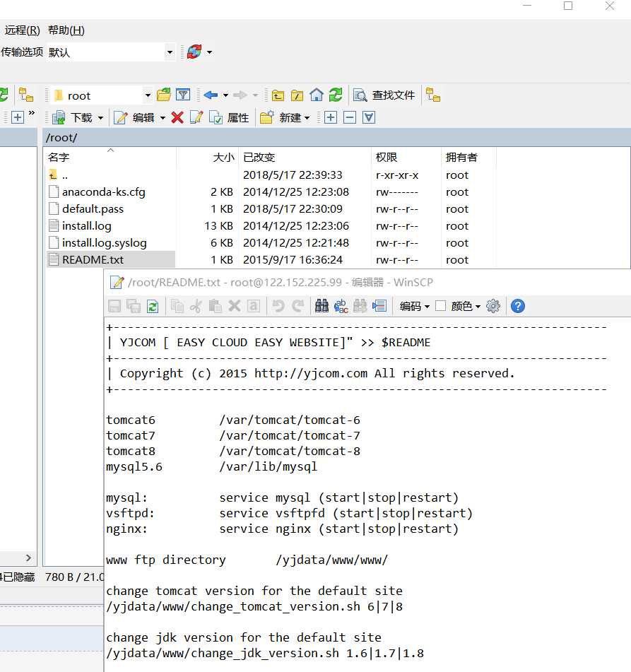This screenshot has width=631, height=672.
Task: Click the editor's paste clipboard icon
Action: click(216, 306)
